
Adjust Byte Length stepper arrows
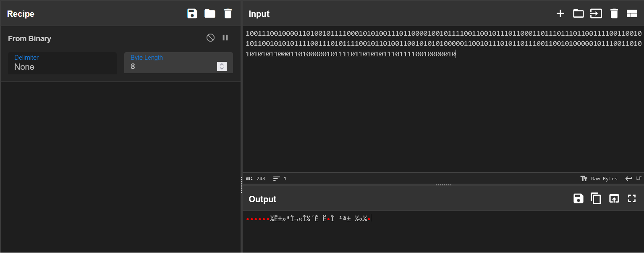pos(222,66)
